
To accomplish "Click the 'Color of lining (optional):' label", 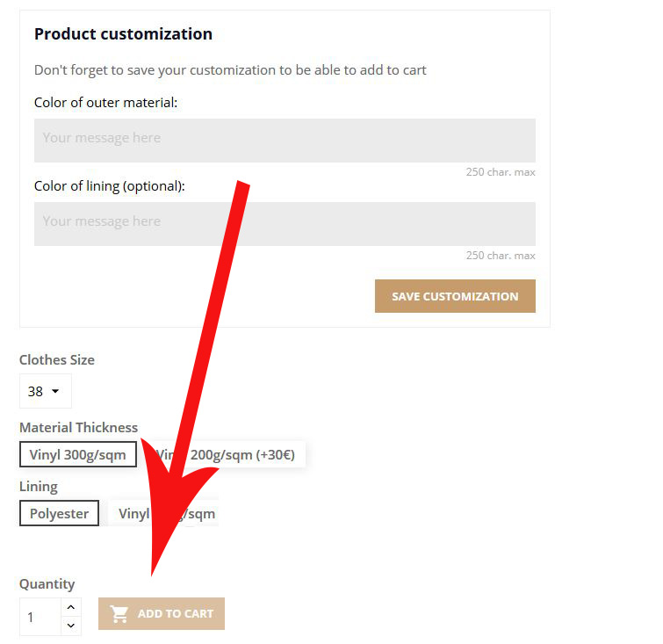I will [109, 186].
